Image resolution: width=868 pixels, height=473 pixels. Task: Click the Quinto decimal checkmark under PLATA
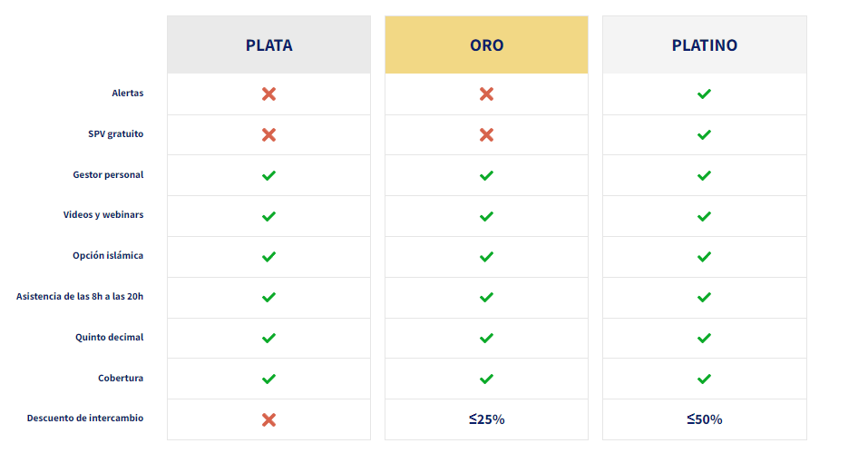[269, 338]
